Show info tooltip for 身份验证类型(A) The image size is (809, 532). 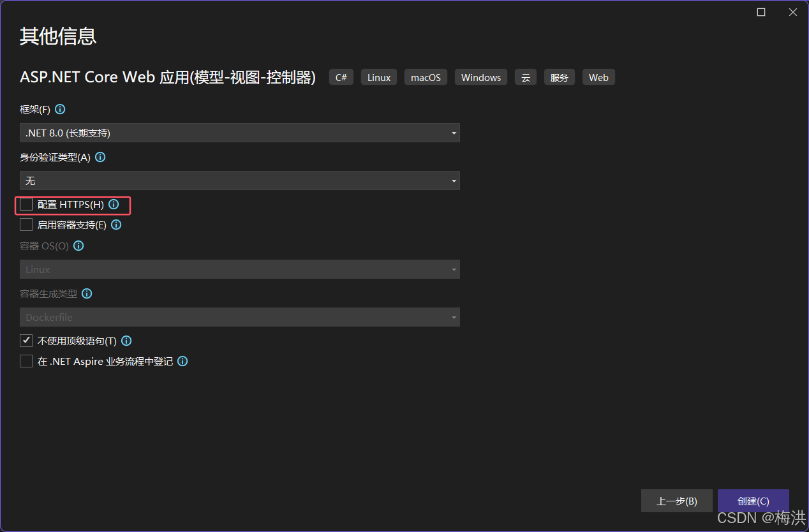(x=100, y=157)
